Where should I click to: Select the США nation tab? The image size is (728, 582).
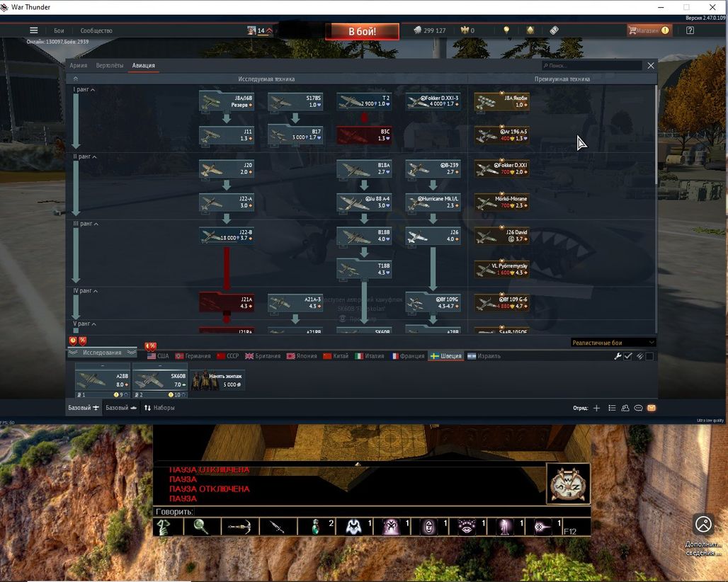(x=158, y=356)
